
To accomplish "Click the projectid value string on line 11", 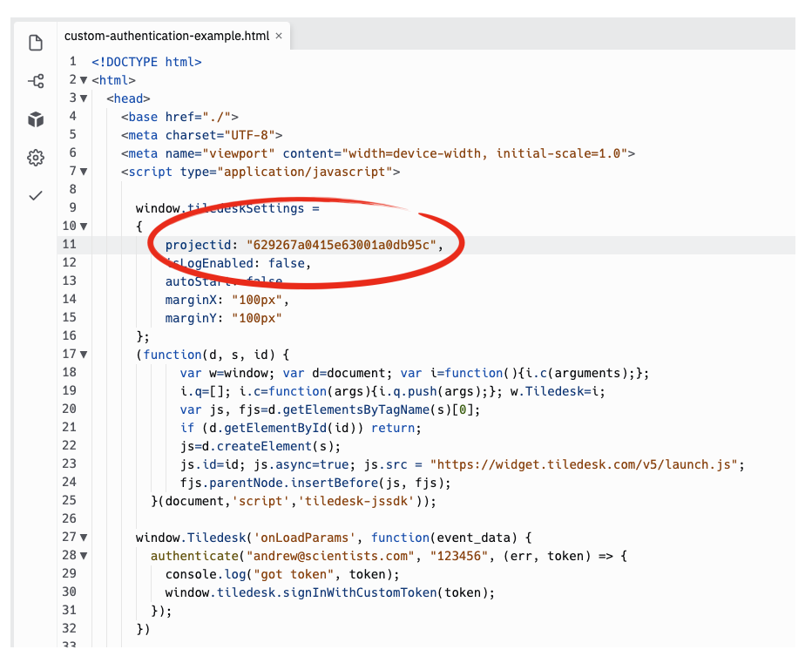I will click(x=341, y=245).
